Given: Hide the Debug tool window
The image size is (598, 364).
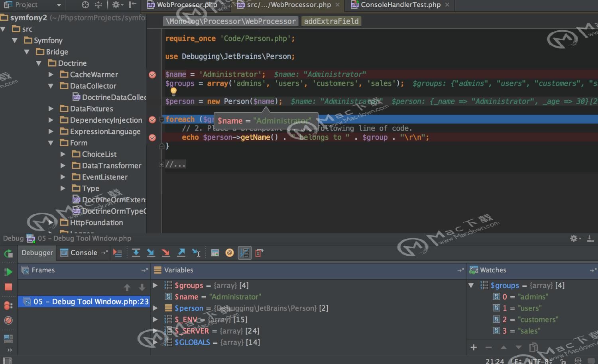Looking at the screenshot, I should 590,238.
